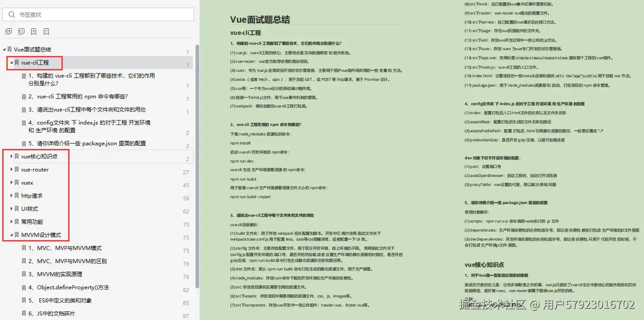Click the bookmark icon beside Vue面试题总结
644x320 pixels.
coord(9,49)
